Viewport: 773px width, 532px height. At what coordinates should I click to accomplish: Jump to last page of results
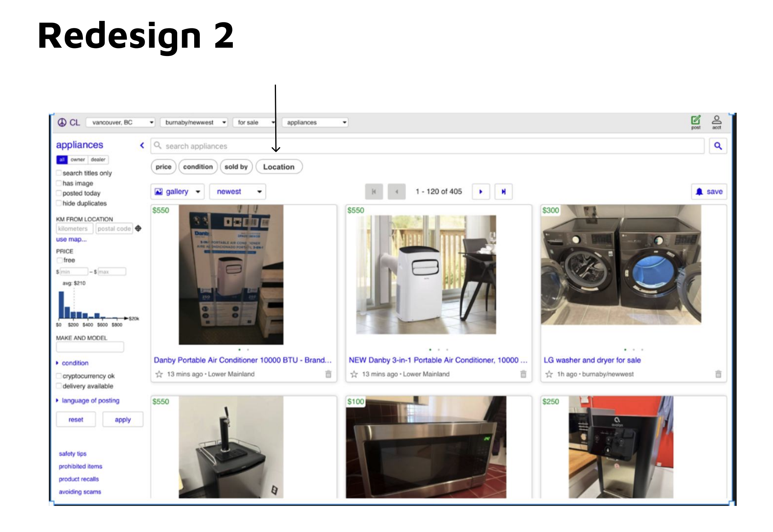[x=503, y=191]
